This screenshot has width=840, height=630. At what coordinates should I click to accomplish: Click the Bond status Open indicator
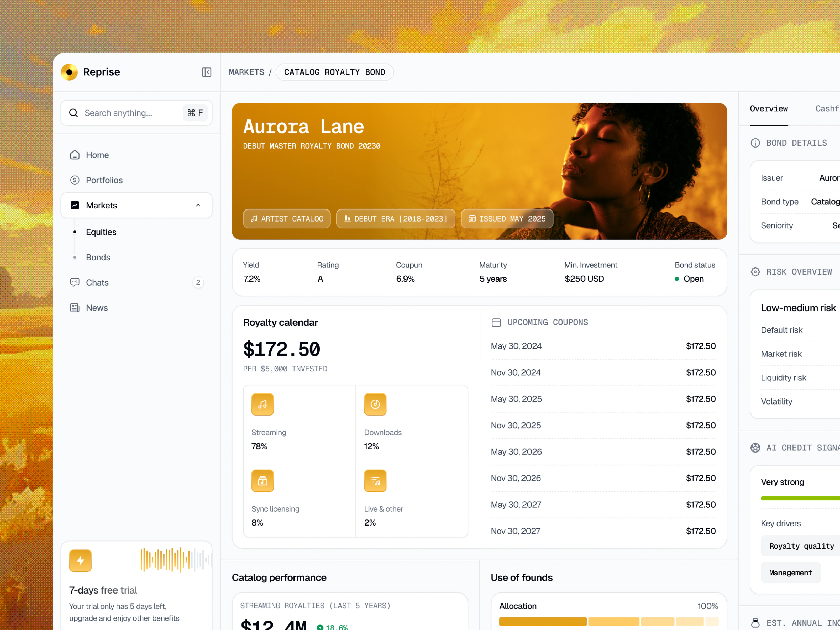[689, 279]
